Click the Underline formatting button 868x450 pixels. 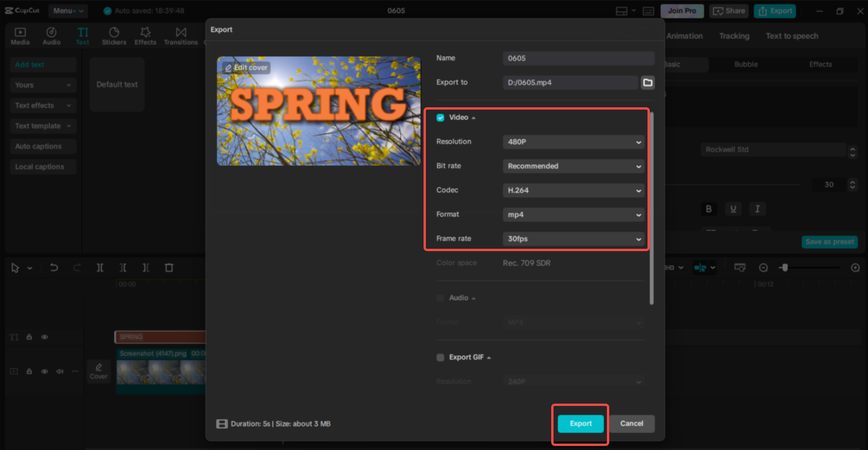click(733, 209)
